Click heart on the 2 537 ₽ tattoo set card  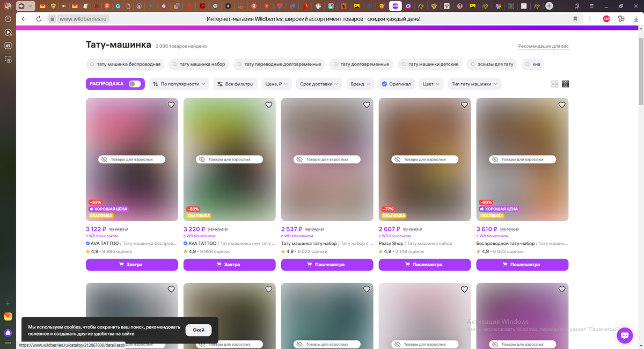(x=367, y=105)
